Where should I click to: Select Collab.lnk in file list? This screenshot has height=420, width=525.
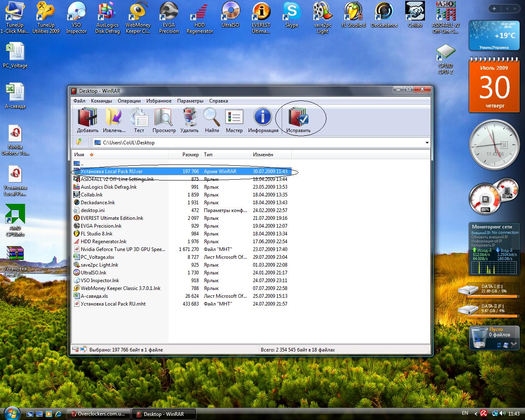pyautogui.click(x=182, y=195)
